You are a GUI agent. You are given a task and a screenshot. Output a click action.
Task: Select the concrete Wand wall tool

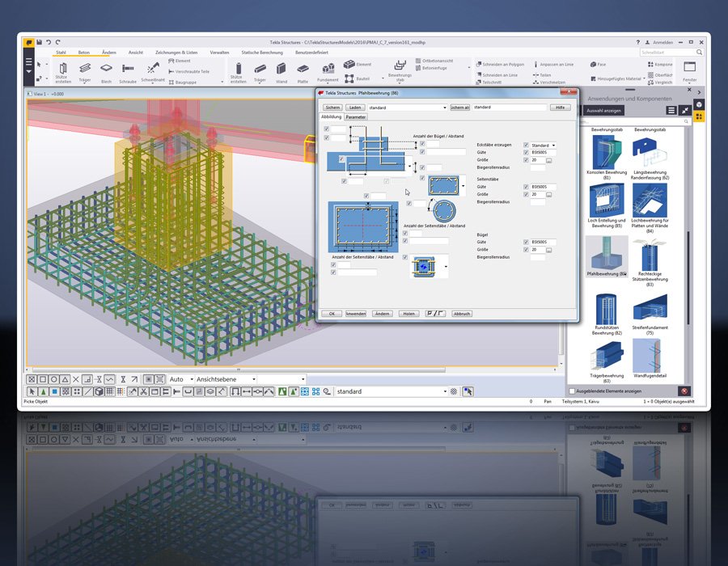pos(281,73)
